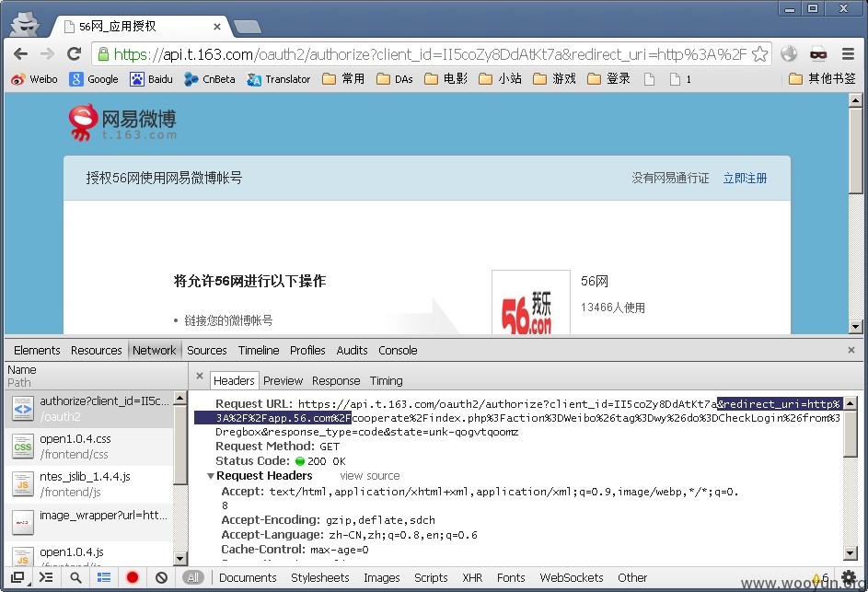The width and height of the screenshot is (868, 592).
Task: Open the DAs bookmark folder
Action: coord(395,79)
